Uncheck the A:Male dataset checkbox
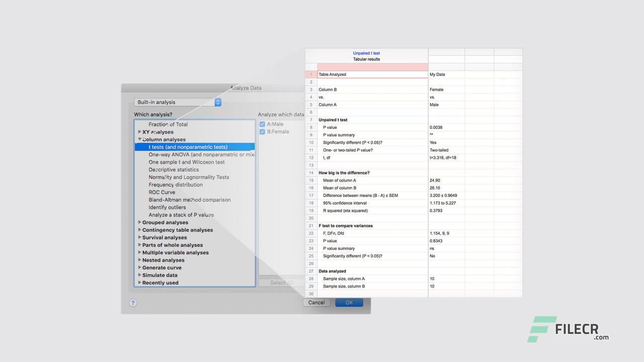This screenshot has width=644, height=362. point(263,124)
